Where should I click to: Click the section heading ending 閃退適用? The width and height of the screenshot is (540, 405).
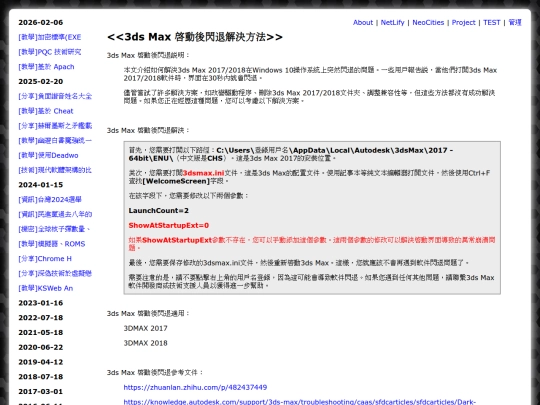pyautogui.click(x=148, y=313)
